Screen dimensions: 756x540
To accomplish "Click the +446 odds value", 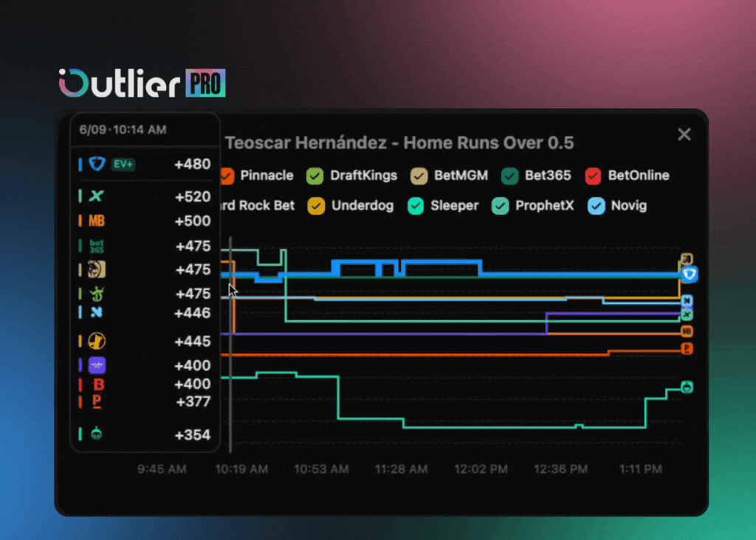I will coord(193,313).
